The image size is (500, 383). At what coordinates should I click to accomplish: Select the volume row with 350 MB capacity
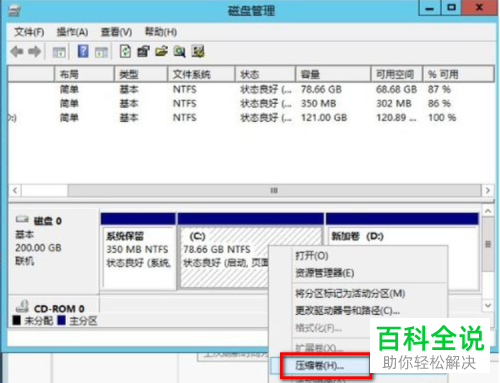click(x=251, y=103)
